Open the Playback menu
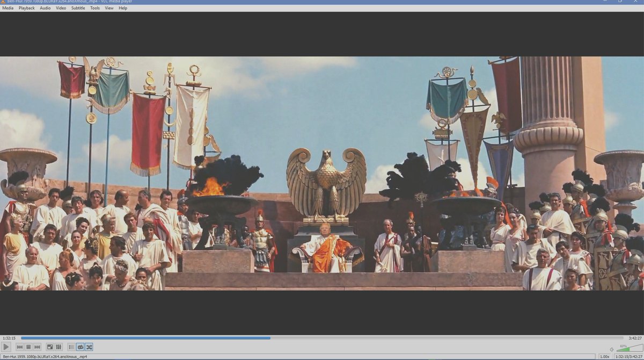 (26, 8)
